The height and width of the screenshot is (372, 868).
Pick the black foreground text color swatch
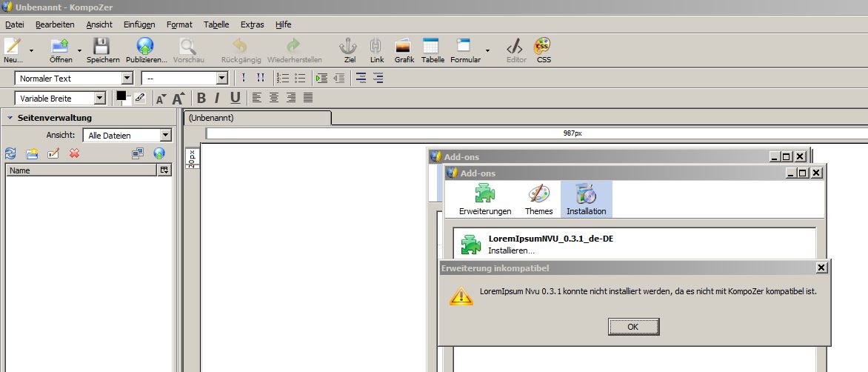click(x=121, y=96)
